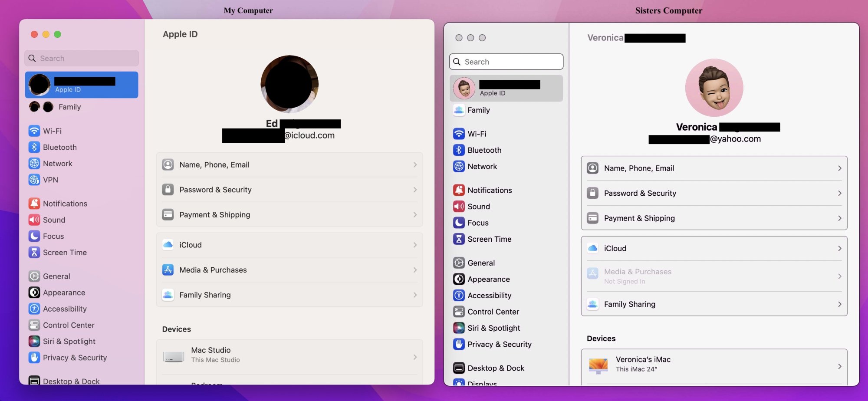Viewport: 868px width, 401px height.
Task: Open Privacy & Security in My Computer sidebar
Action: tap(82, 358)
